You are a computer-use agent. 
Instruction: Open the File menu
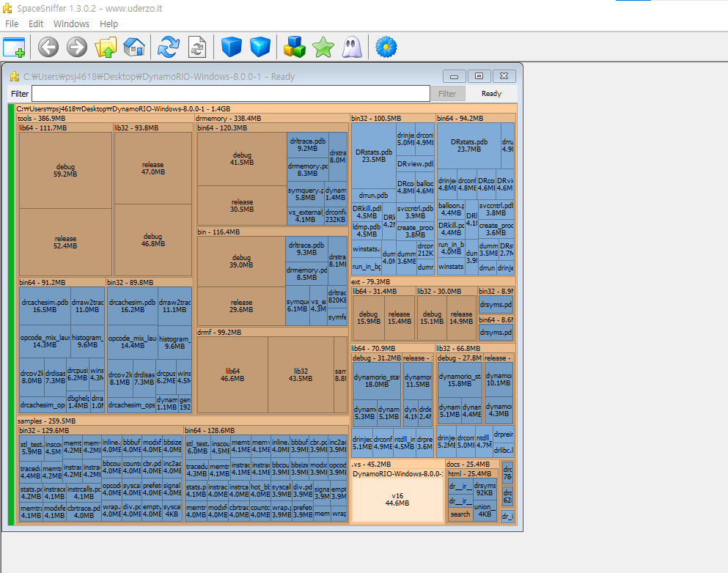click(x=12, y=23)
